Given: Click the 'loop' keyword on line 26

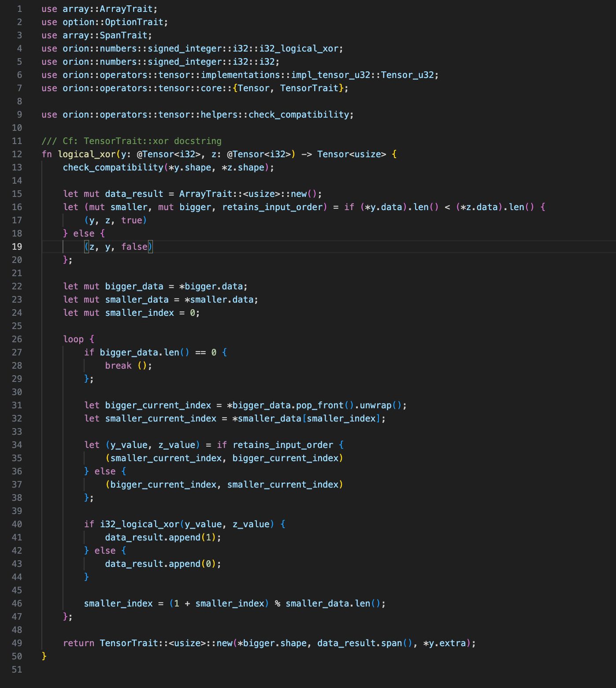Looking at the screenshot, I should 74,339.
